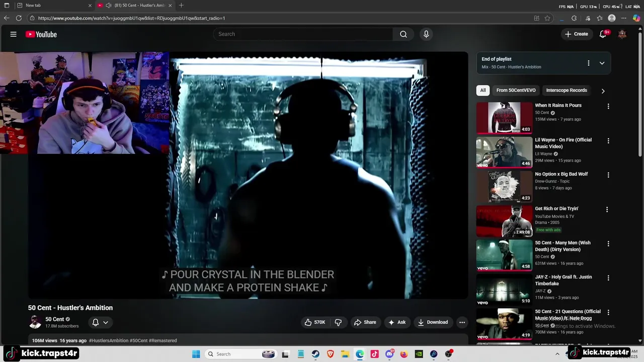
Task: Click the Ask button
Action: (x=396, y=322)
